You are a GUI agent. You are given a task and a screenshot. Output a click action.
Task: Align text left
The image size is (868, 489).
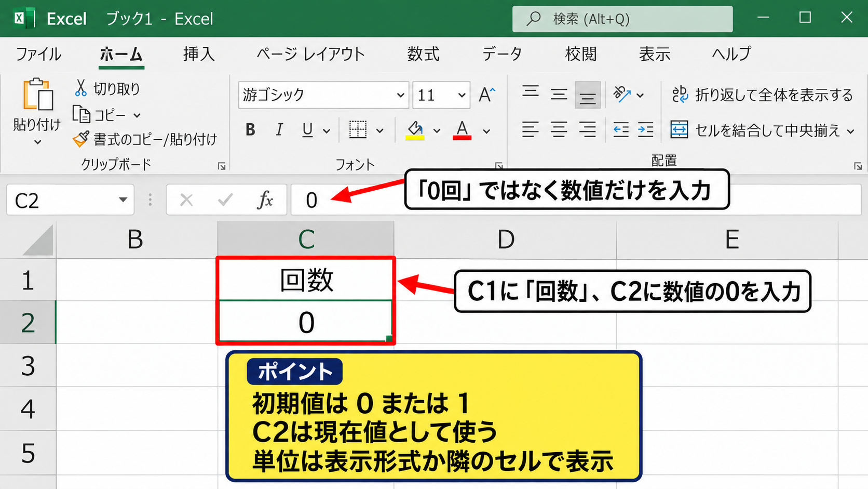(x=531, y=129)
